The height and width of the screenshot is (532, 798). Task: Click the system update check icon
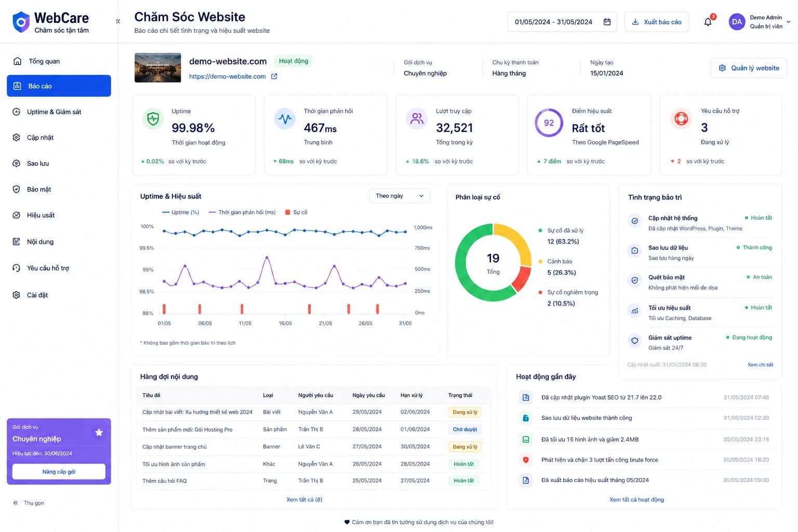[x=634, y=221]
